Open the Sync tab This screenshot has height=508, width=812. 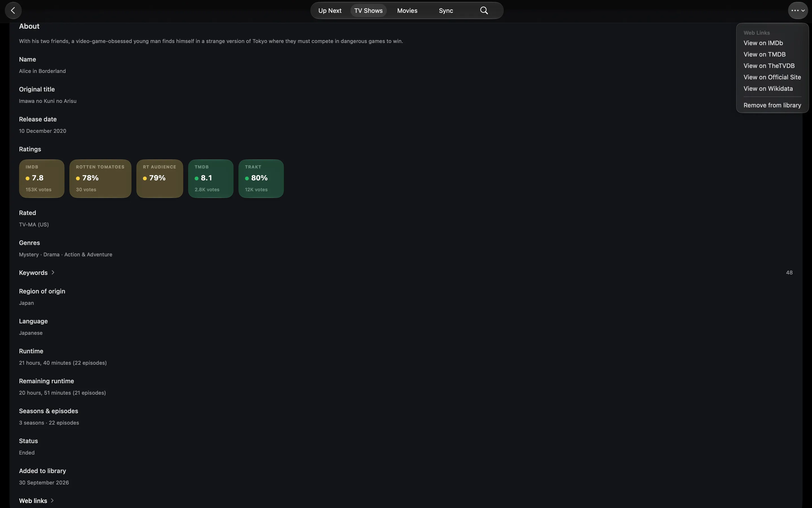(446, 10)
